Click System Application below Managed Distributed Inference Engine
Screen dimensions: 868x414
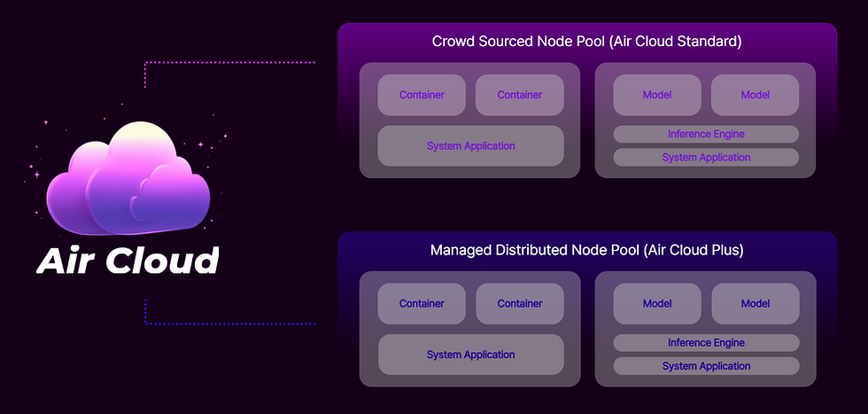click(x=707, y=366)
